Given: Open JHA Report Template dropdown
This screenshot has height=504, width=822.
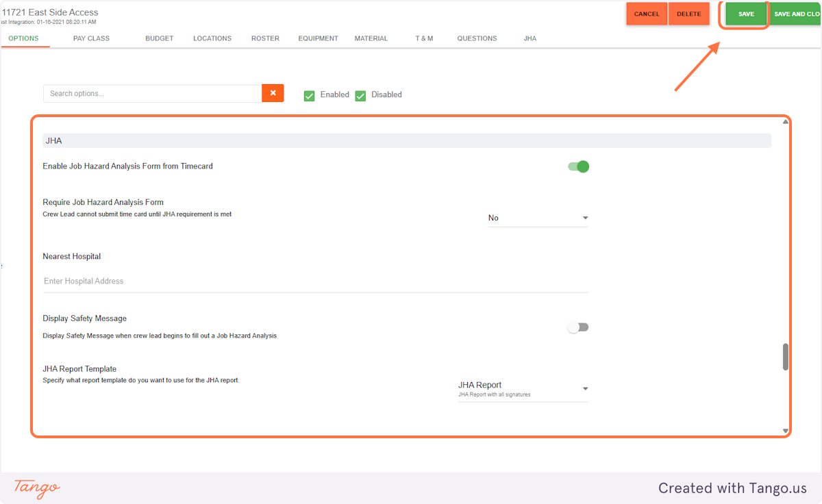Looking at the screenshot, I should (523, 389).
